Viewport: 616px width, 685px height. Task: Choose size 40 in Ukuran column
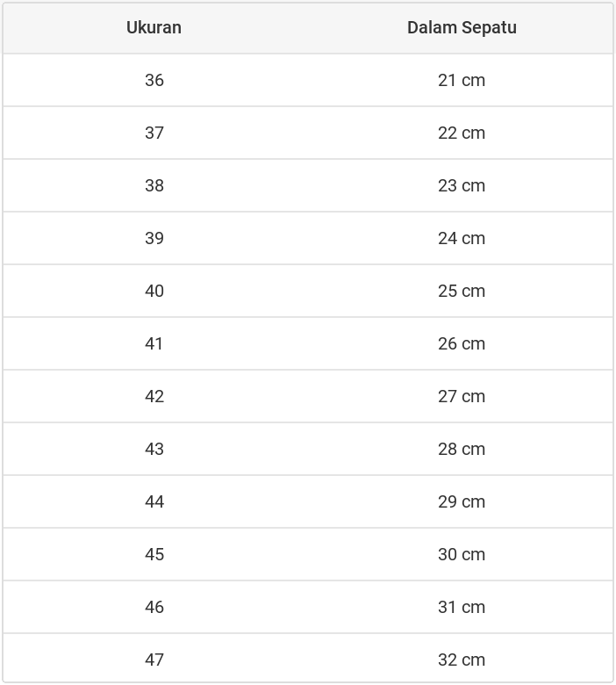(154, 291)
